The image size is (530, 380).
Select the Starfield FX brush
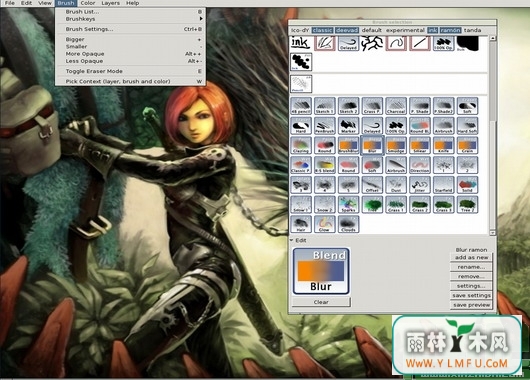pyautogui.click(x=443, y=185)
